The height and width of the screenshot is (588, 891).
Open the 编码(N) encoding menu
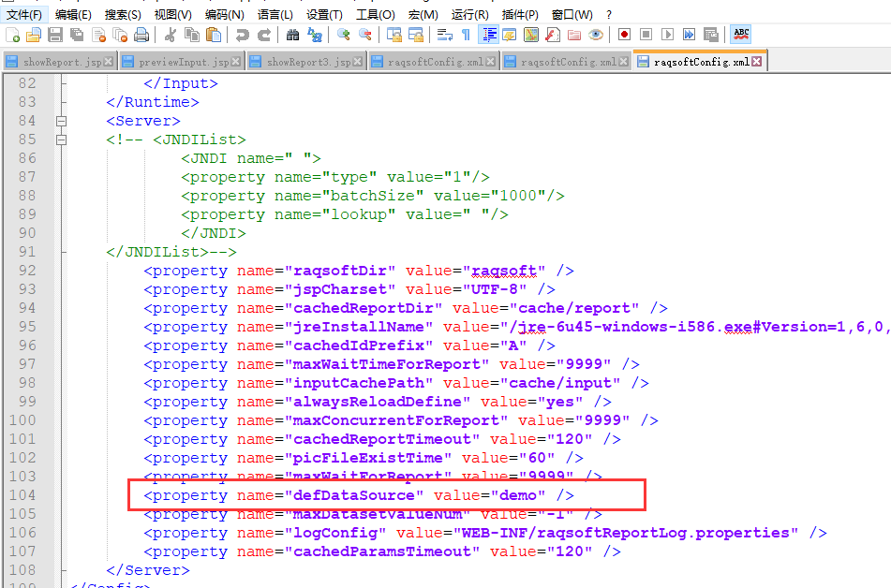point(224,14)
